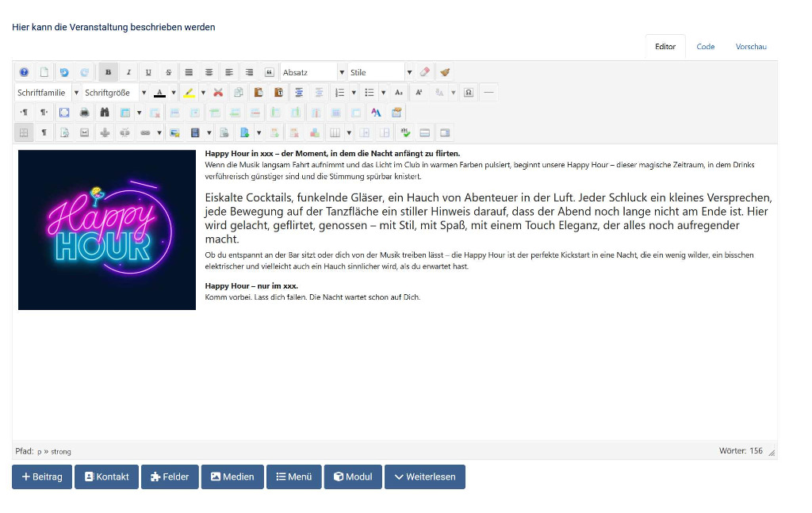The image size is (812, 513).
Task: Click the Medien button
Action: 232,477
